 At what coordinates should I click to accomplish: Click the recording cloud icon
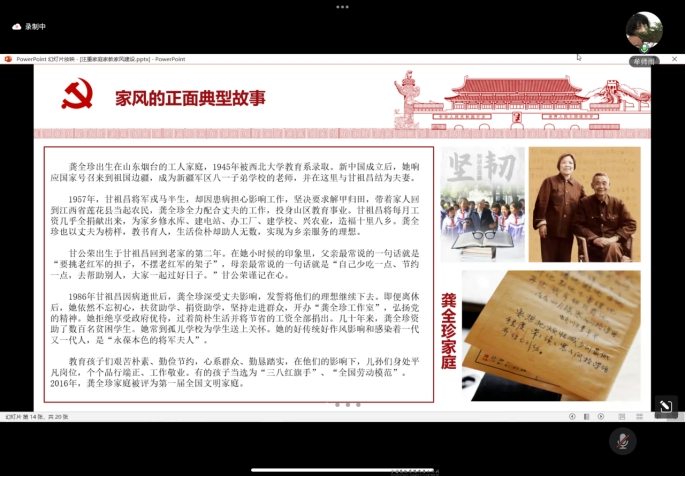click(x=17, y=26)
